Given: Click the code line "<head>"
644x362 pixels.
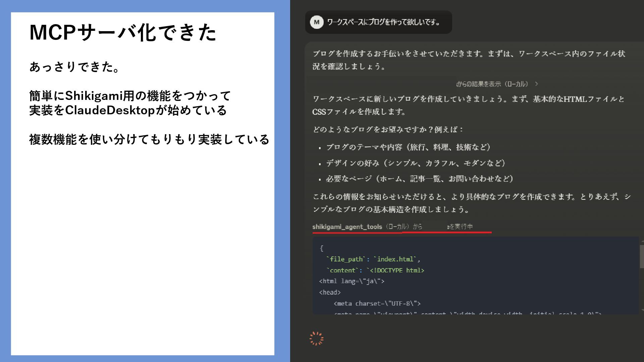Looking at the screenshot, I should 330,292.
